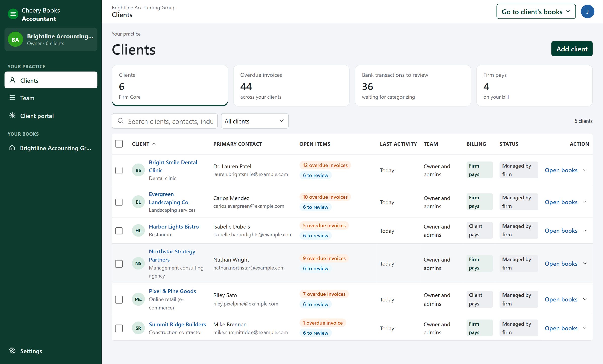This screenshot has width=603, height=364.
Task: Click the NS avatar for Northstar Strategy
Action: click(x=138, y=263)
